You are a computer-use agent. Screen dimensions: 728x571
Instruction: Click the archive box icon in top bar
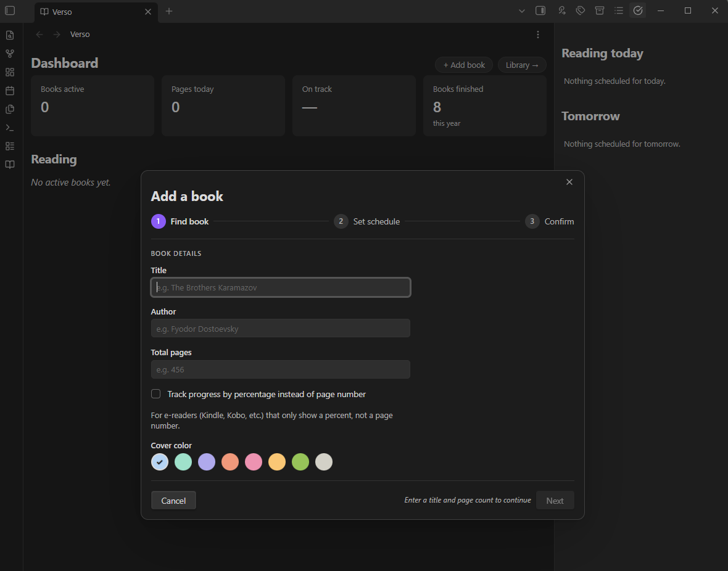pyautogui.click(x=600, y=10)
